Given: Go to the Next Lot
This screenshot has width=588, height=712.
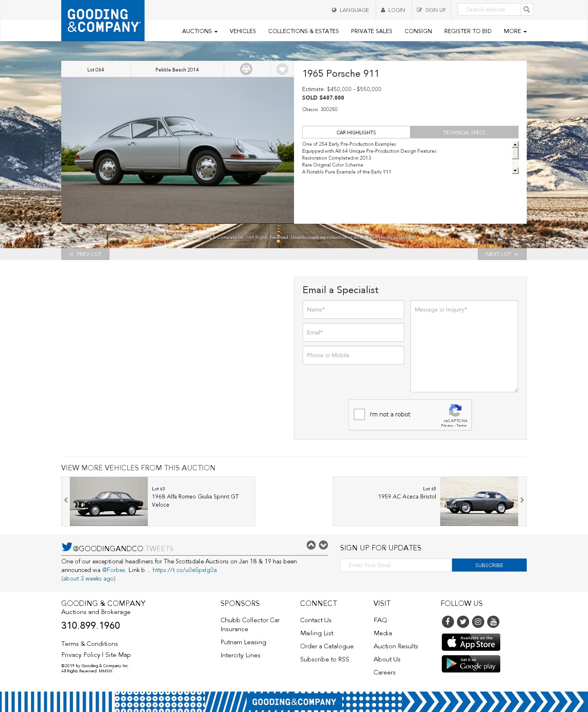Looking at the screenshot, I should 502,254.
